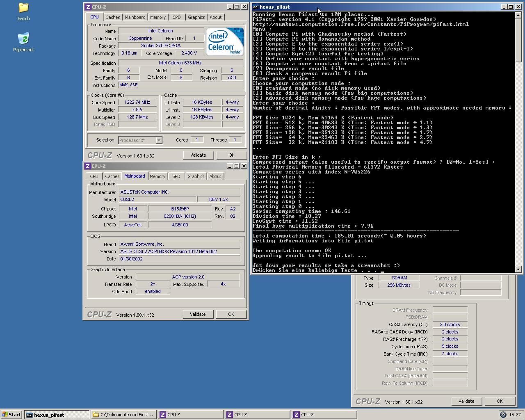Click the Core Speed 1222.74 MHz value
This screenshot has height=420, width=525.
[x=137, y=103]
